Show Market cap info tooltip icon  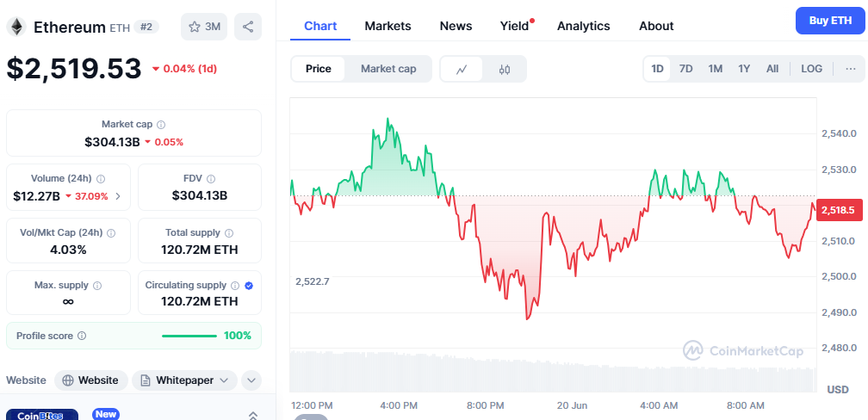(161, 125)
